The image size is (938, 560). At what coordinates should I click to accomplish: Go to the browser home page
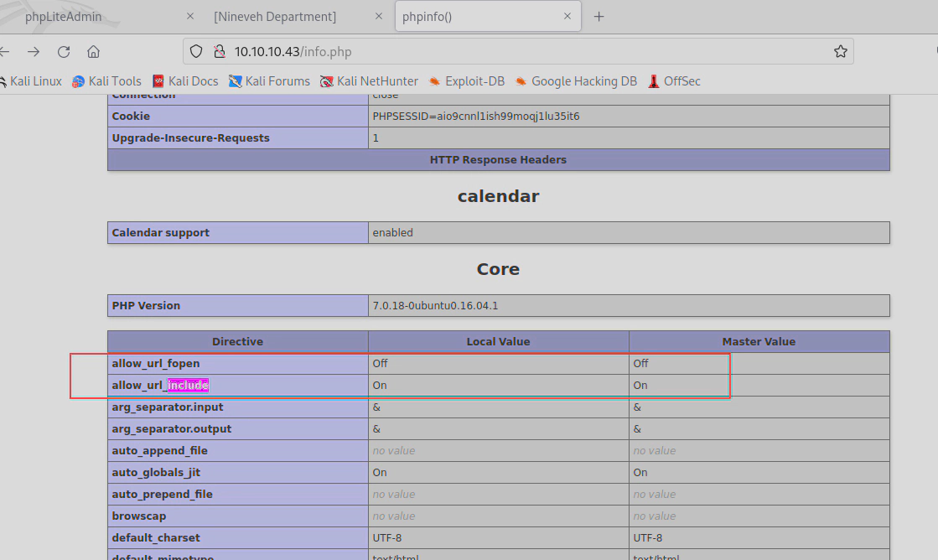[94, 52]
